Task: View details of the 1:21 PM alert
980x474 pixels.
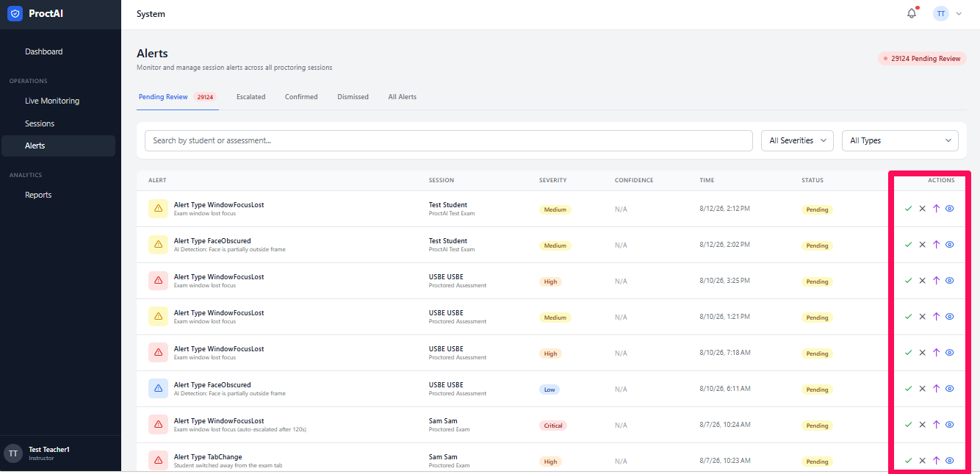Action: (x=949, y=317)
